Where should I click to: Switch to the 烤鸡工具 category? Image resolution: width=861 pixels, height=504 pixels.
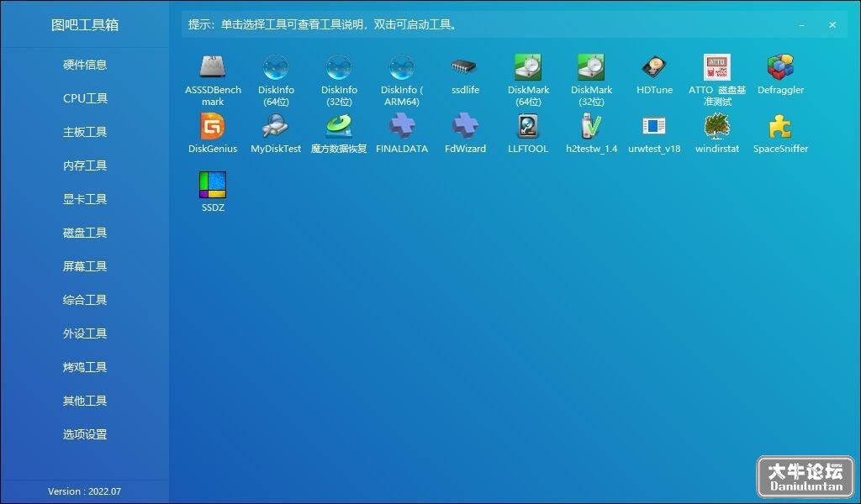pyautogui.click(x=85, y=367)
